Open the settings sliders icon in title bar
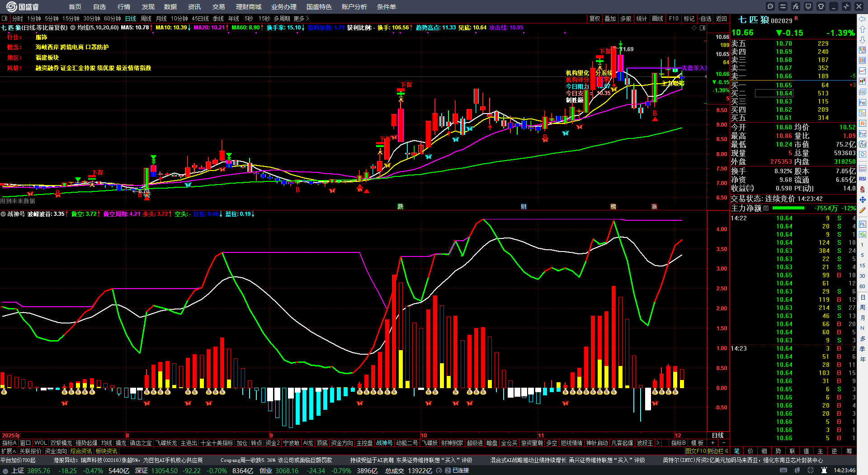Viewport: 868px width, 475px height. click(783, 6)
